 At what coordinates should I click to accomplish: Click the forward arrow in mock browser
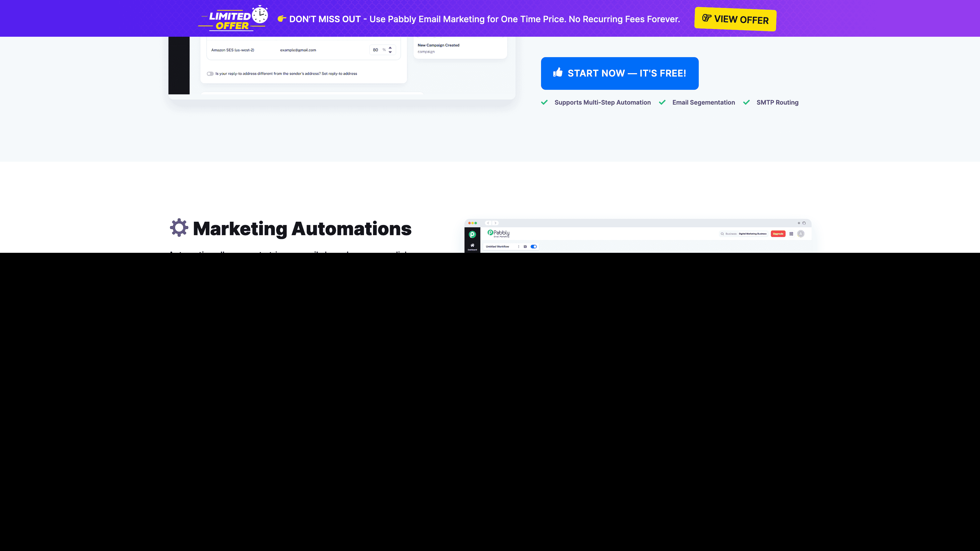(x=495, y=223)
